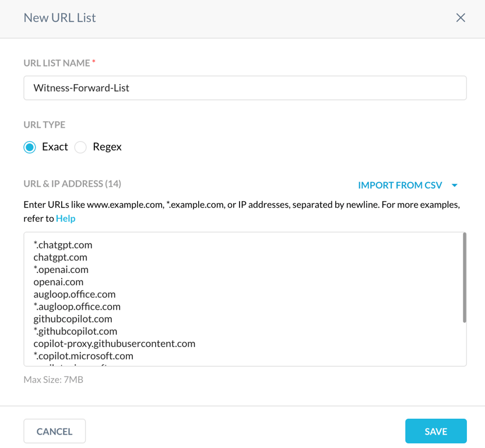Close the New URL List dialog
The height and width of the screenshot is (448, 485).
coord(461,17)
